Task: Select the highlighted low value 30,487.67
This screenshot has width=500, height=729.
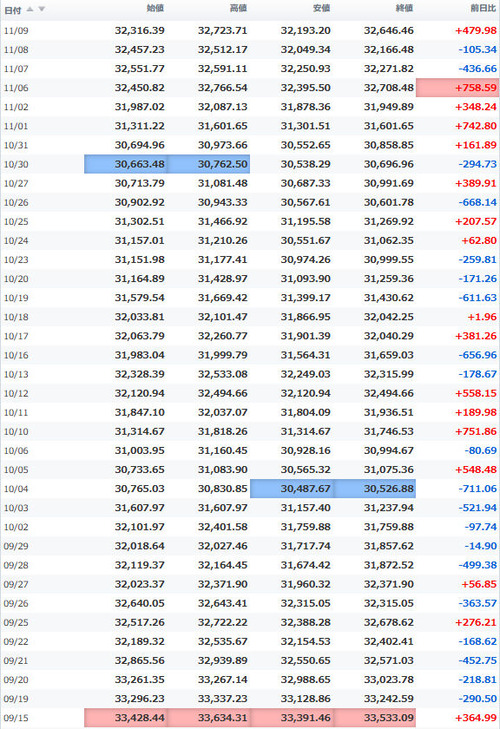Action: pos(292,489)
